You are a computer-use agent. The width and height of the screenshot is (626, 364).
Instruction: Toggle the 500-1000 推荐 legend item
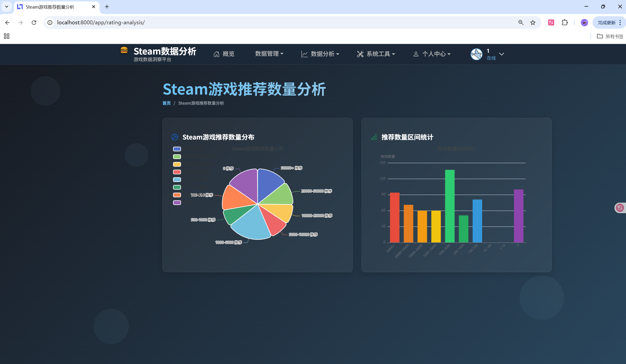(177, 187)
